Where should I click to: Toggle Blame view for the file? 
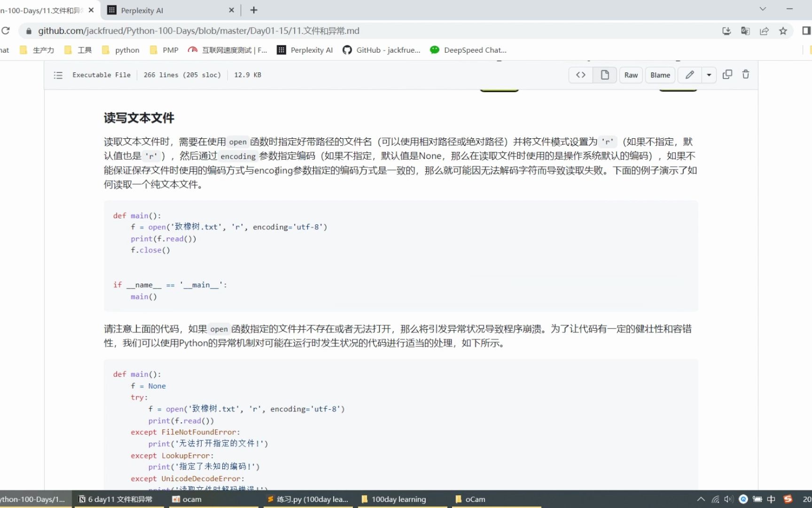tap(660, 75)
